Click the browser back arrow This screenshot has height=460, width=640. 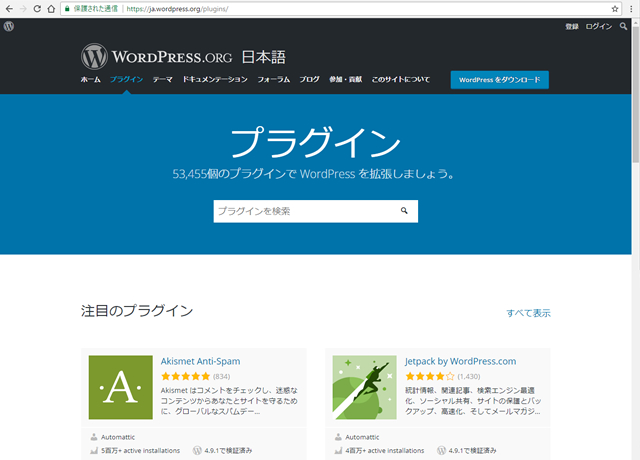pyautogui.click(x=9, y=9)
